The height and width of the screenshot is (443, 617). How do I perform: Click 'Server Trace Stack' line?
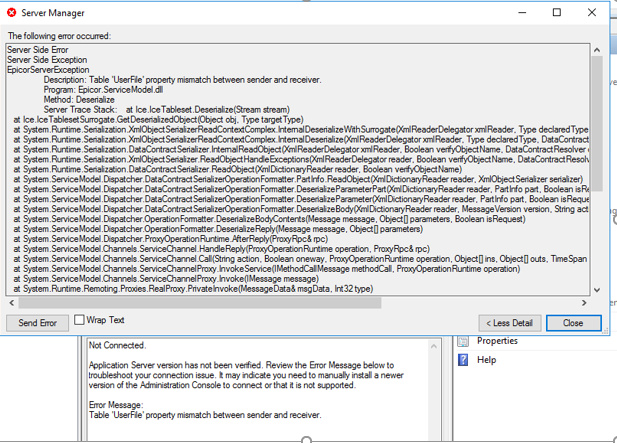point(166,109)
